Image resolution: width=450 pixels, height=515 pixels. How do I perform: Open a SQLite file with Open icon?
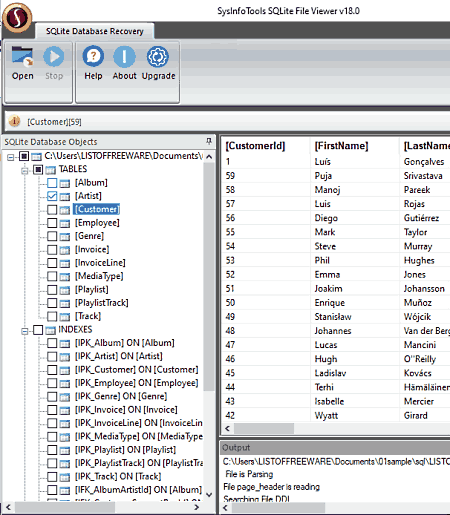point(22,56)
